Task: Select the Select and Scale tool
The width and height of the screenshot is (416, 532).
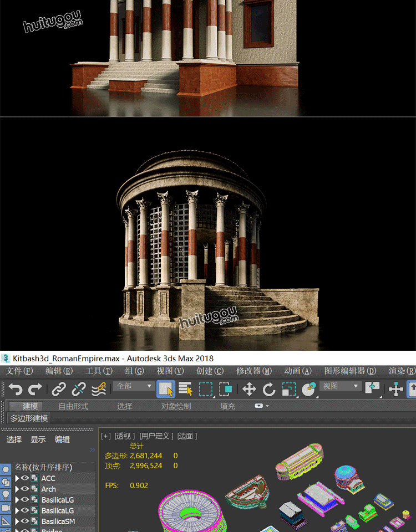Action: 289,389
